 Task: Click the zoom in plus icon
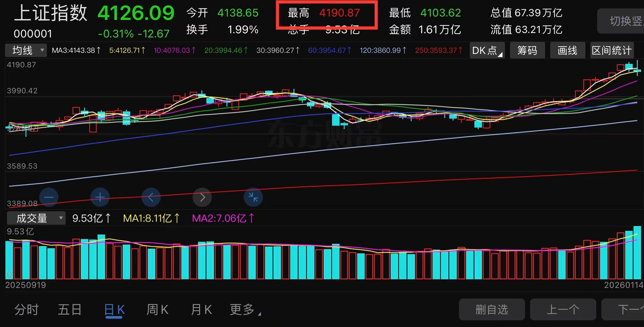[x=100, y=197]
